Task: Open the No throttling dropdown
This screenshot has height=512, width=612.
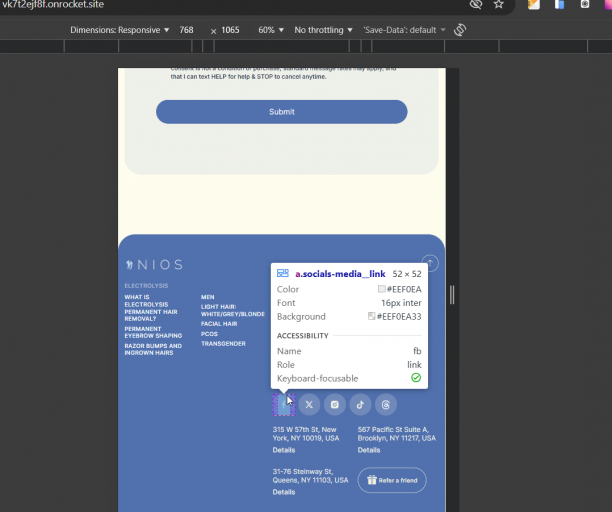Action: (323, 30)
